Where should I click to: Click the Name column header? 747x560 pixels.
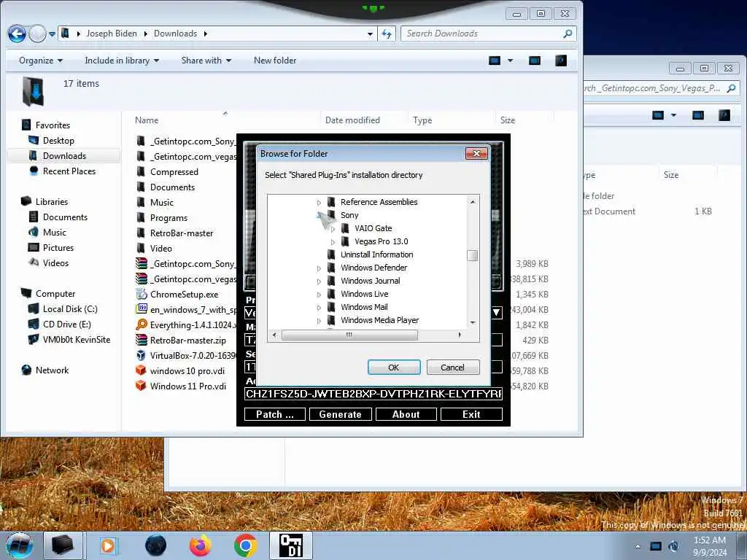click(146, 120)
